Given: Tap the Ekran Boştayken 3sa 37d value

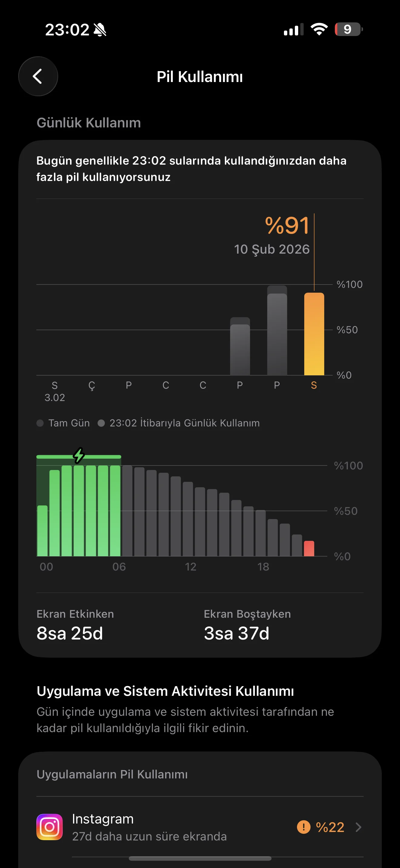Looking at the screenshot, I should click(x=236, y=633).
